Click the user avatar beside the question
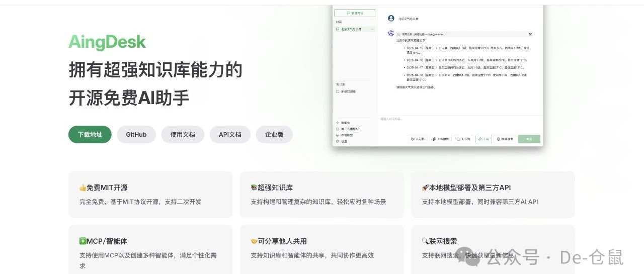The height and width of the screenshot is (274, 644). 391,18
